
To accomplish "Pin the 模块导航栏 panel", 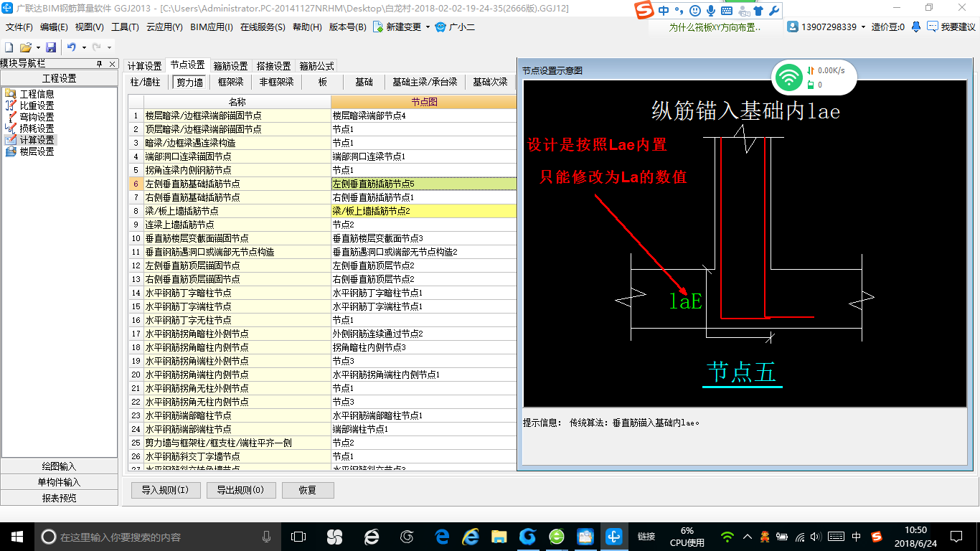I will (100, 64).
